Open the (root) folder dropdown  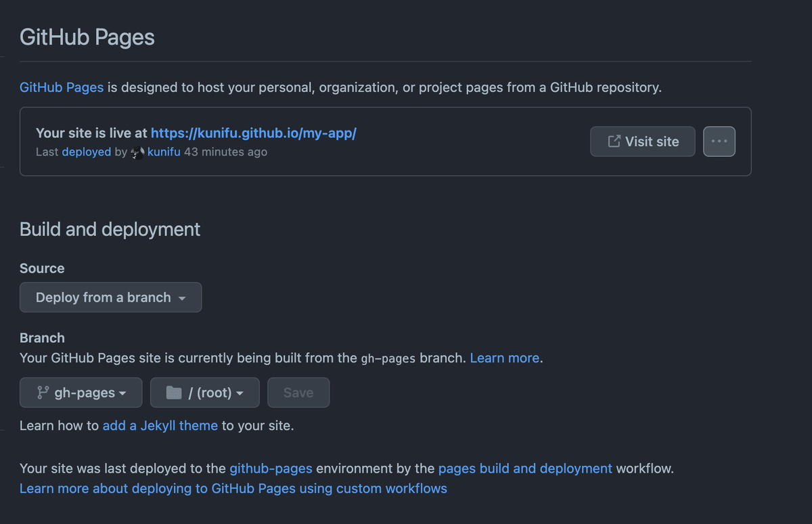coord(204,392)
